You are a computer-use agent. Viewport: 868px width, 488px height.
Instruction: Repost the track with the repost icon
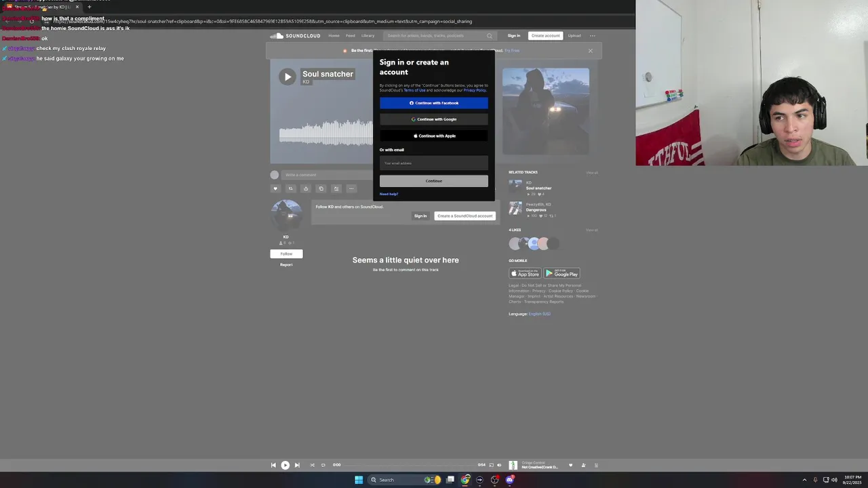tap(290, 188)
